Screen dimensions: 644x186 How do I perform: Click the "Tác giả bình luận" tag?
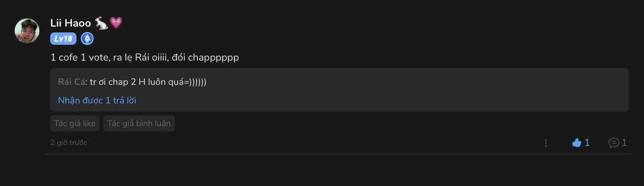coord(139,123)
